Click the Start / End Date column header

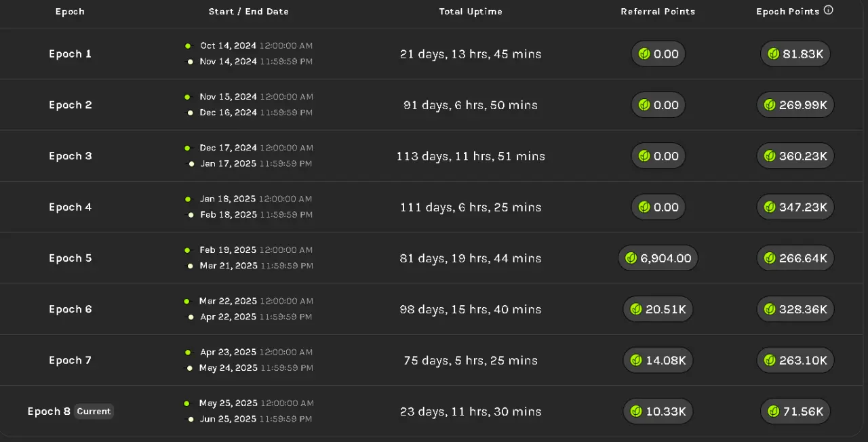pyautogui.click(x=248, y=12)
